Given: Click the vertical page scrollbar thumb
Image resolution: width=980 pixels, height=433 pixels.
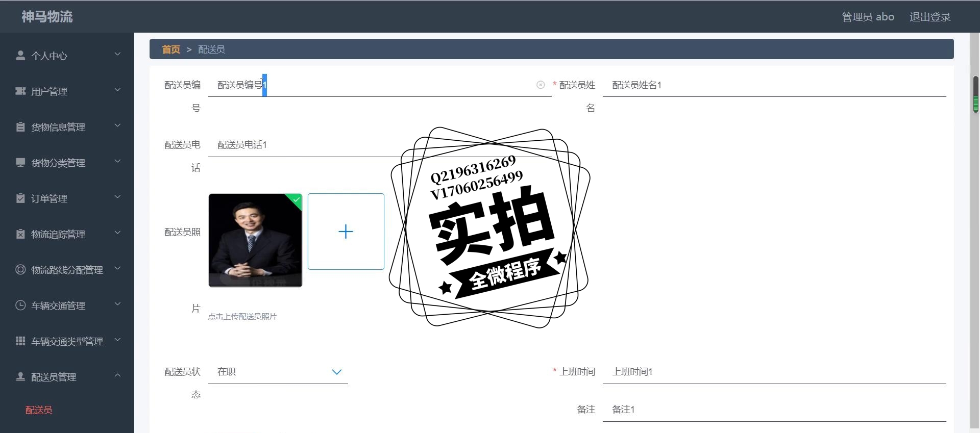Looking at the screenshot, I should (975, 94).
